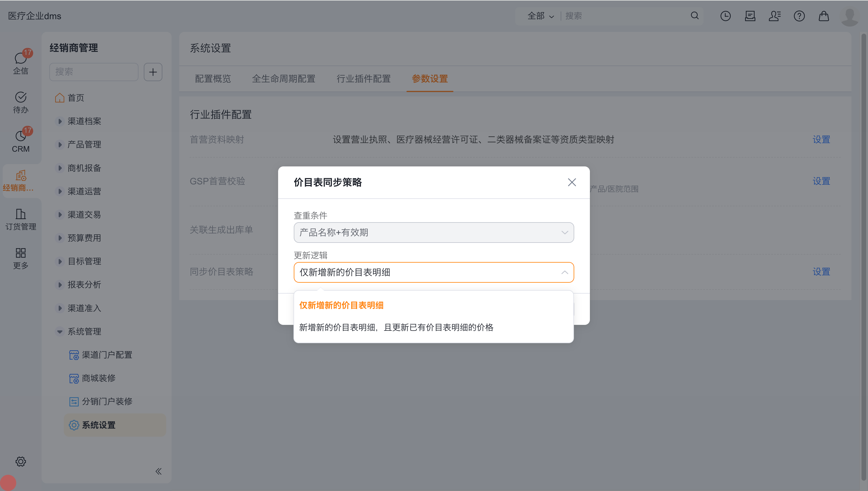Click 设置 link for 首营资料映射

[x=821, y=139]
